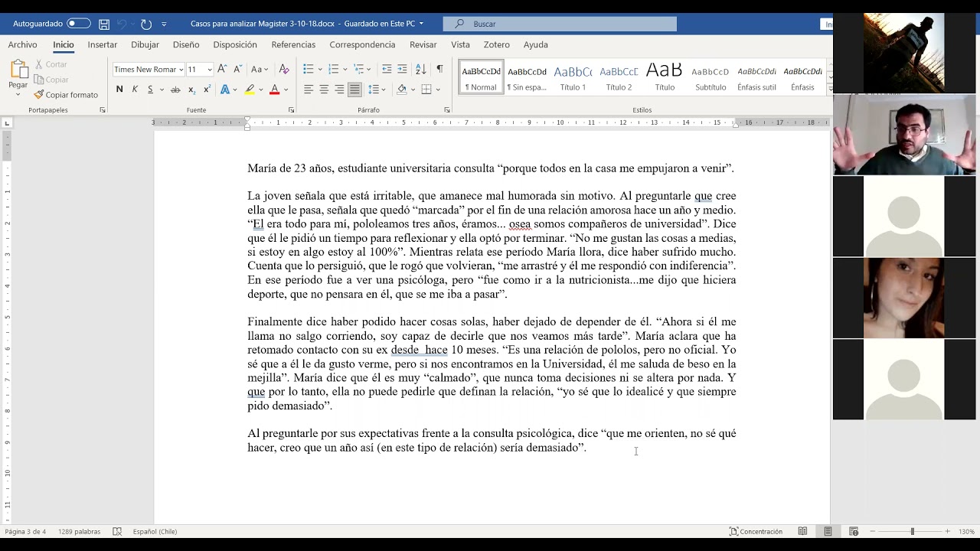
Task: Toggle subscript formatting
Action: tap(191, 90)
